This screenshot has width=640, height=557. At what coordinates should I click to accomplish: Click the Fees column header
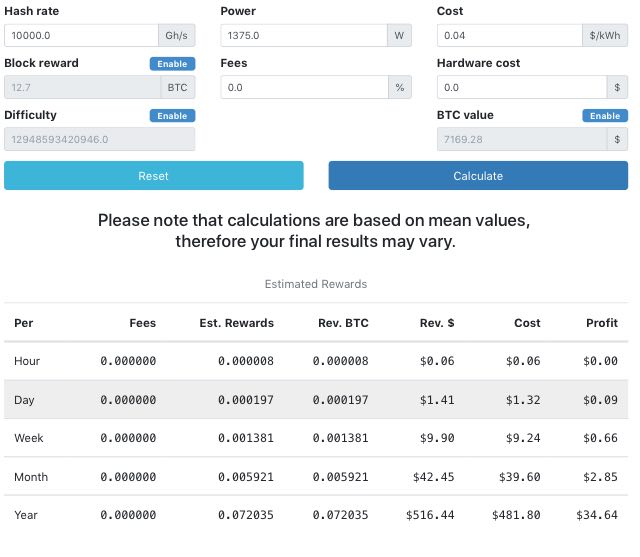(142, 323)
